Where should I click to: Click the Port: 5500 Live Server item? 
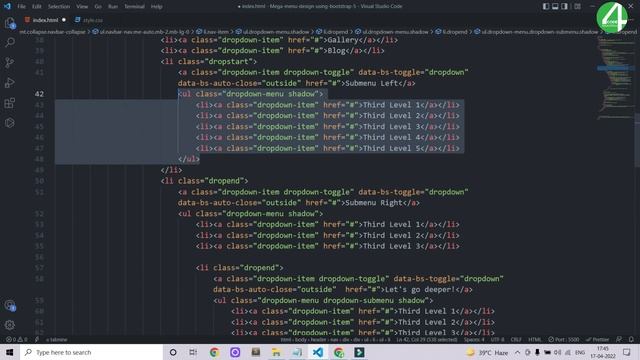[564, 340]
